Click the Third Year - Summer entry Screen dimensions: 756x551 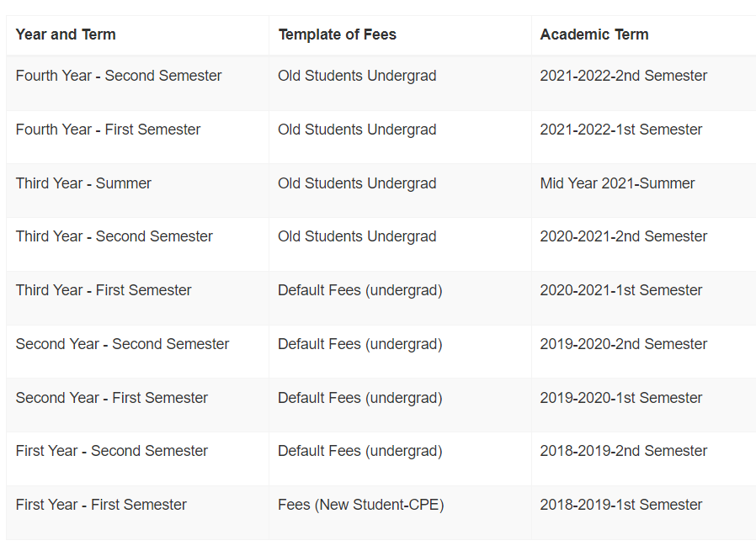(83, 183)
